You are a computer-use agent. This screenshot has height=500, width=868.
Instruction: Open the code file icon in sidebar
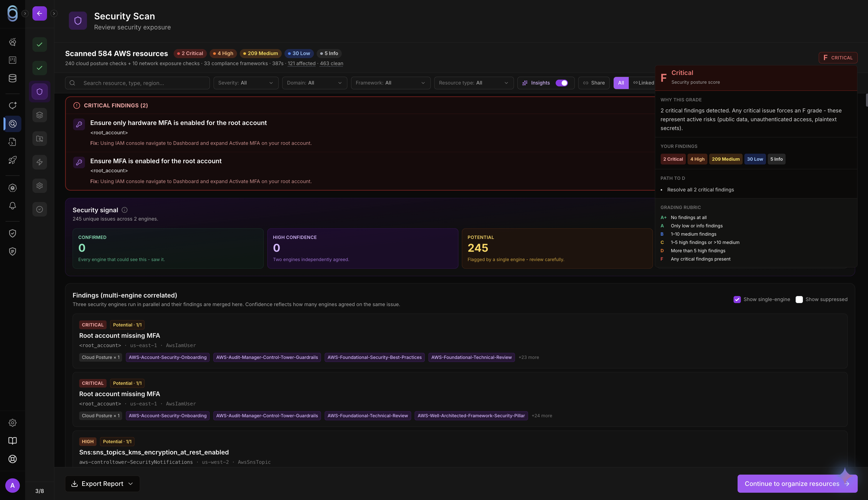click(x=12, y=142)
